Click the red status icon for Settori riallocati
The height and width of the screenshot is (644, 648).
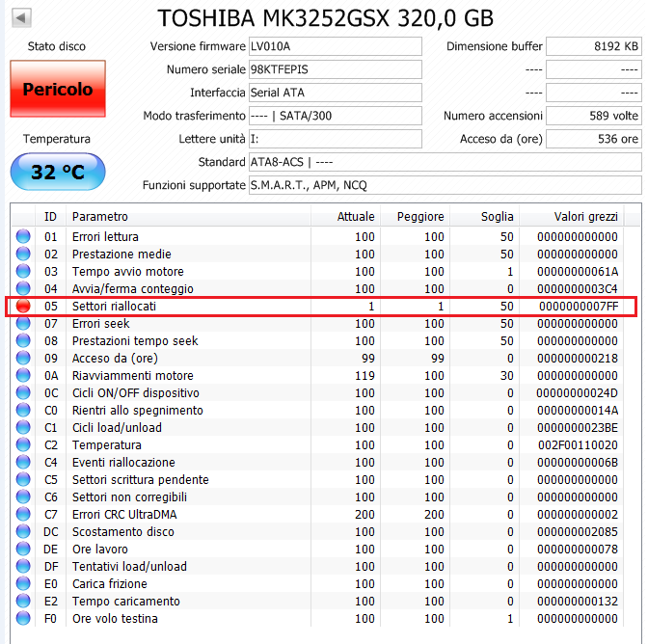23,306
